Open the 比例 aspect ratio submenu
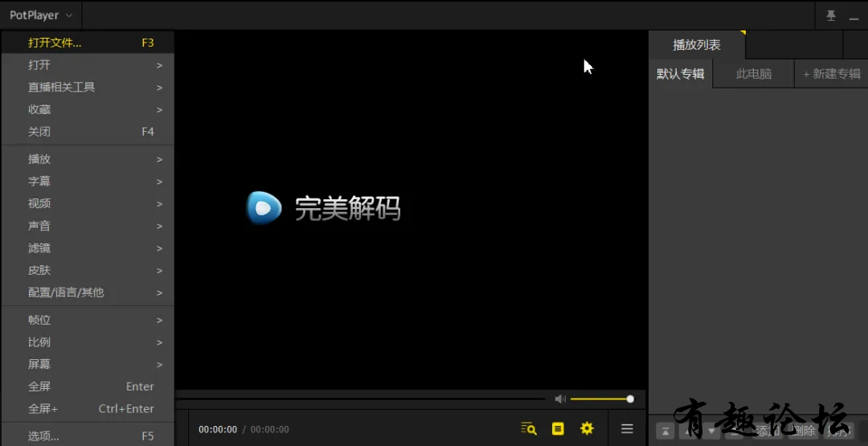 point(88,342)
